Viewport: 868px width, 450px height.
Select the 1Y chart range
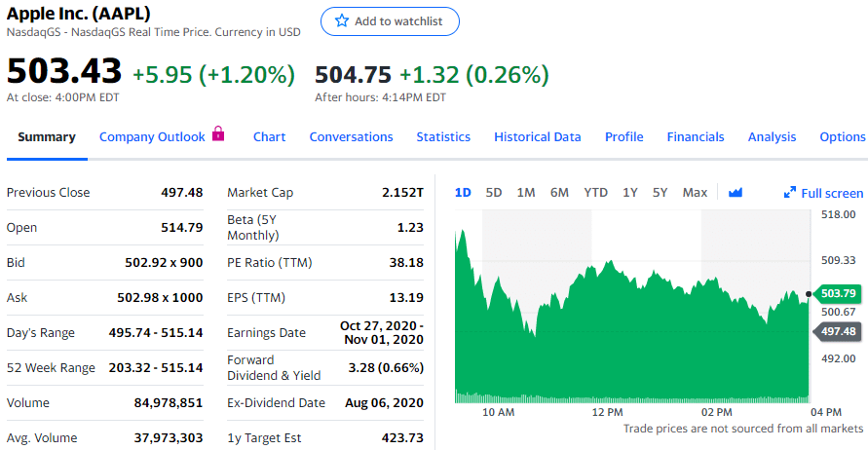pos(630,193)
